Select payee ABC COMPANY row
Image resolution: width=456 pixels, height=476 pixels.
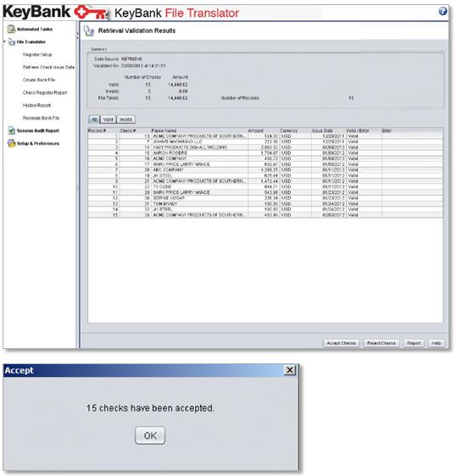pyautogui.click(x=265, y=170)
